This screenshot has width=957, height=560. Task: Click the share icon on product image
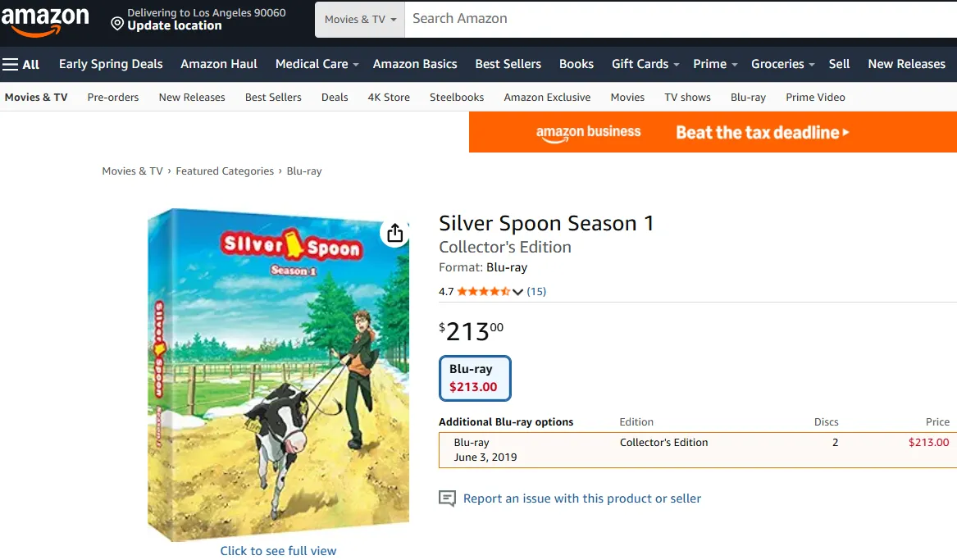click(x=394, y=233)
